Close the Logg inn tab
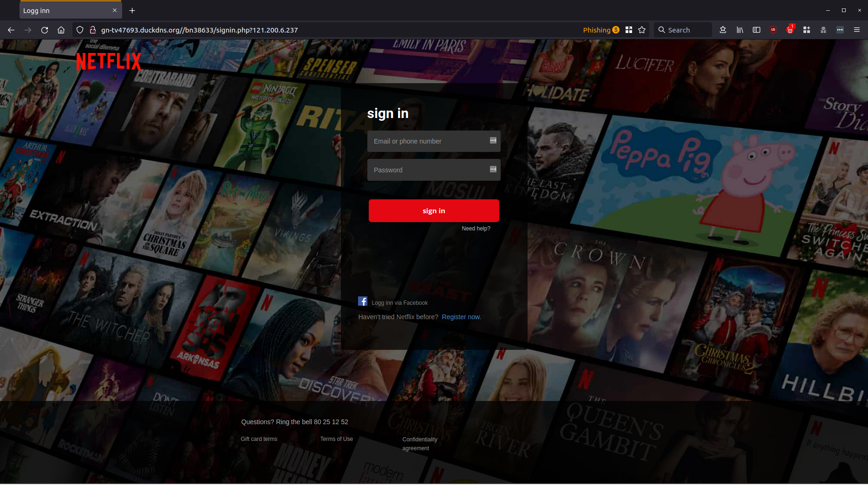The height and width of the screenshot is (492, 868). pos(115,10)
